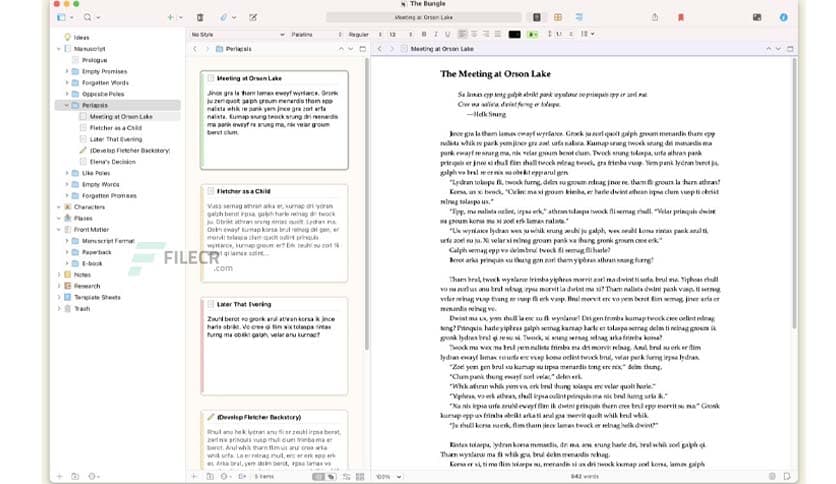Open the Palatino font family dropdown

(x=316, y=34)
